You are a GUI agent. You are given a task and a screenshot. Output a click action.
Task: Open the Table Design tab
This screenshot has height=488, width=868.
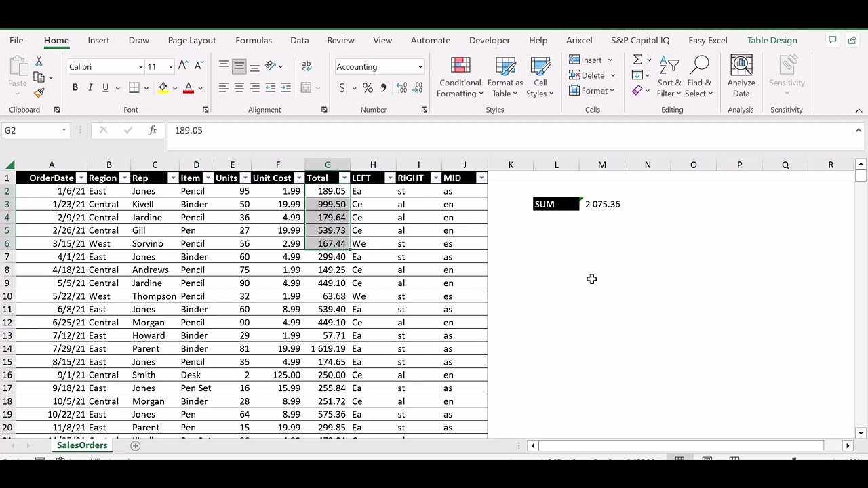pyautogui.click(x=772, y=40)
